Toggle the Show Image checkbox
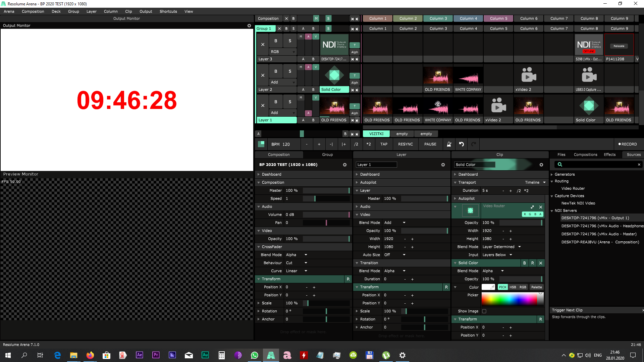Image resolution: width=644 pixels, height=362 pixels. point(484,311)
